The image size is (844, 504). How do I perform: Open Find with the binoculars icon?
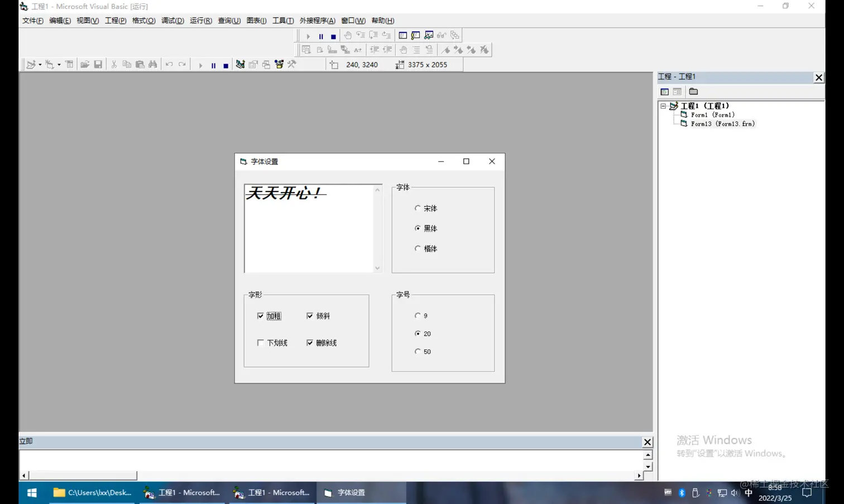153,65
